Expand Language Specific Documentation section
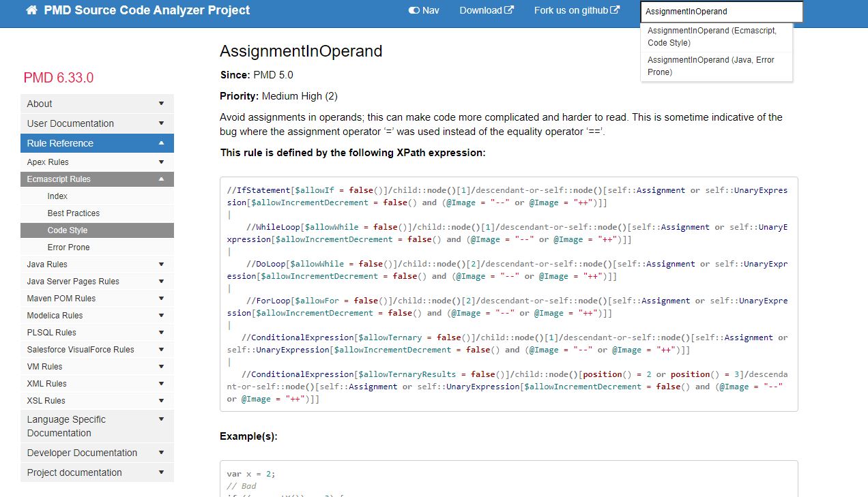 97,426
